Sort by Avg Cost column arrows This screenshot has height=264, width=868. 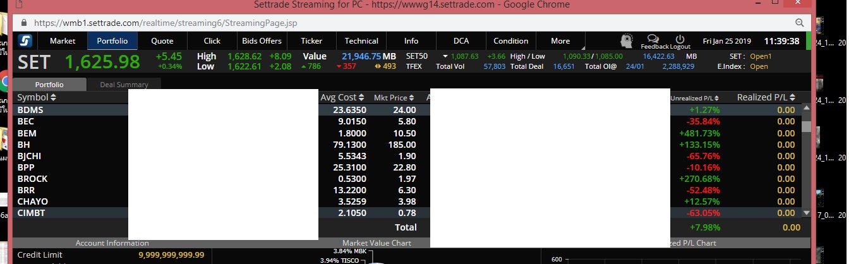coord(361,97)
